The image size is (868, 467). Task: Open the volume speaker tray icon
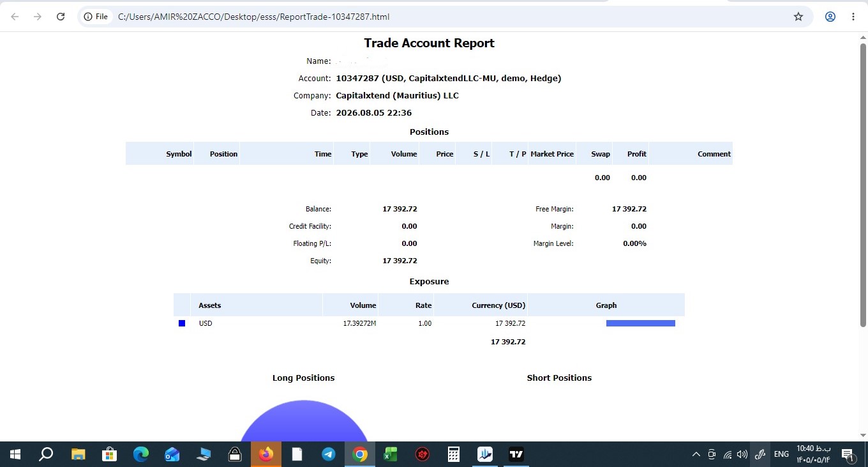742,455
